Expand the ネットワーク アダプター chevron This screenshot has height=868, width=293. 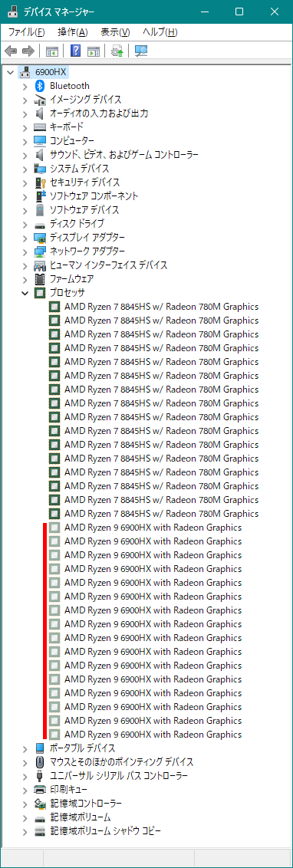point(25,252)
